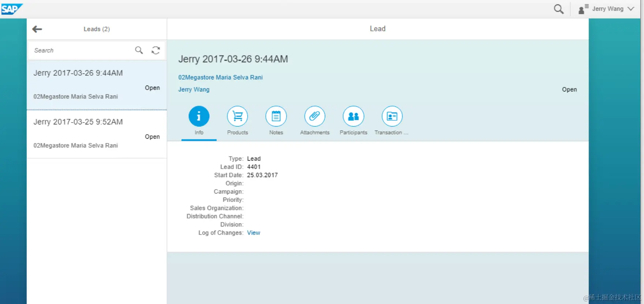Open the Notes tab icon

[x=276, y=116]
